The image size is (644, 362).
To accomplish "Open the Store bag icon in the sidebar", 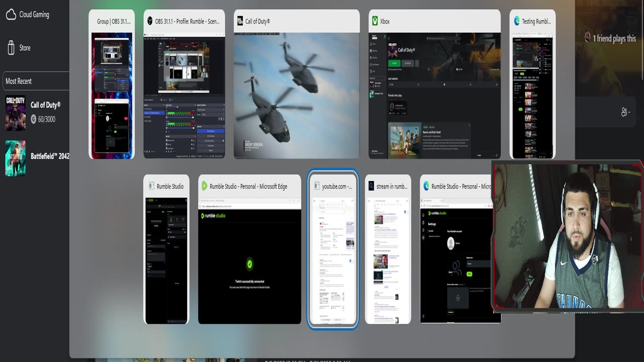I will (x=11, y=48).
